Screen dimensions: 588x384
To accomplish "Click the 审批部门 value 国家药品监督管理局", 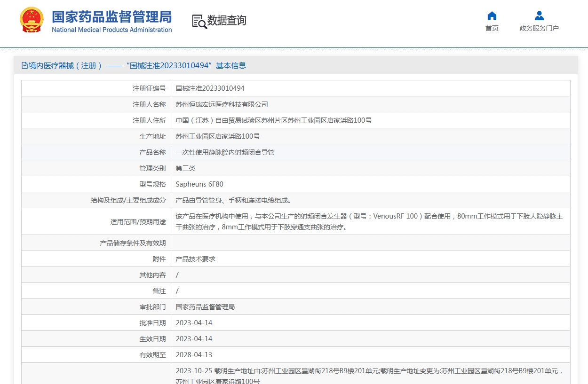I will (x=205, y=307).
